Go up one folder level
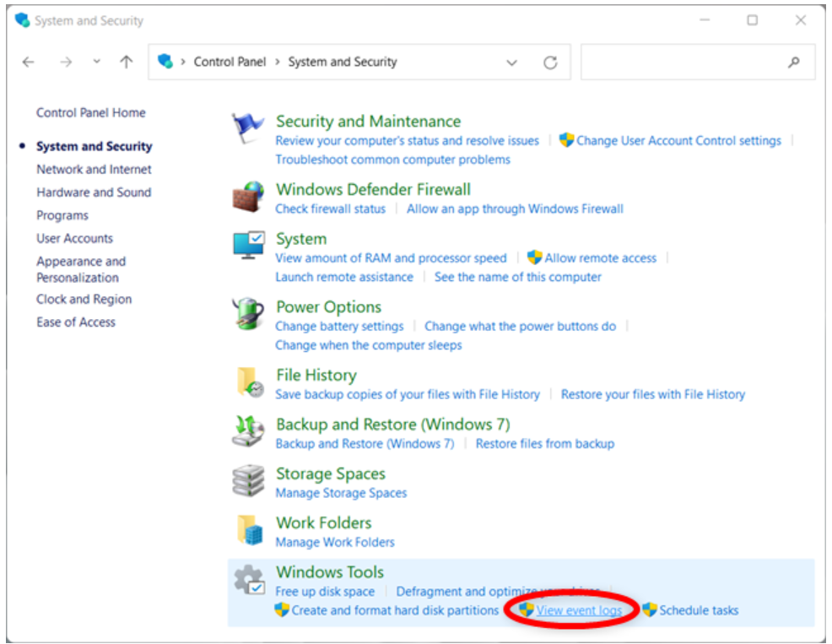The image size is (832, 644). [127, 62]
